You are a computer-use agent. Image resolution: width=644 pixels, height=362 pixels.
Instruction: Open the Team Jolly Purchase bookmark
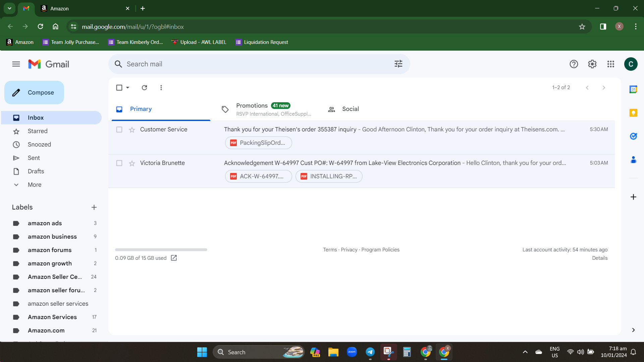click(x=71, y=42)
